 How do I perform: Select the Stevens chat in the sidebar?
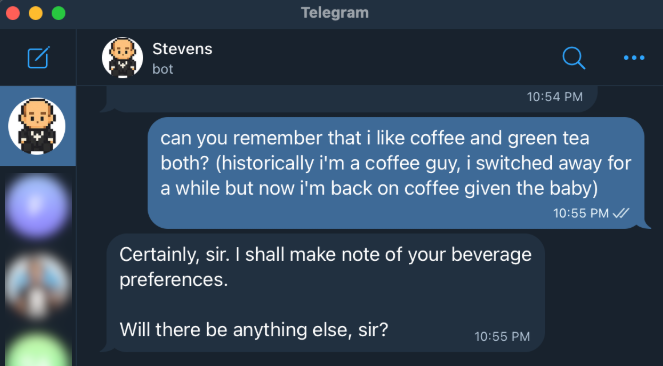coord(37,126)
